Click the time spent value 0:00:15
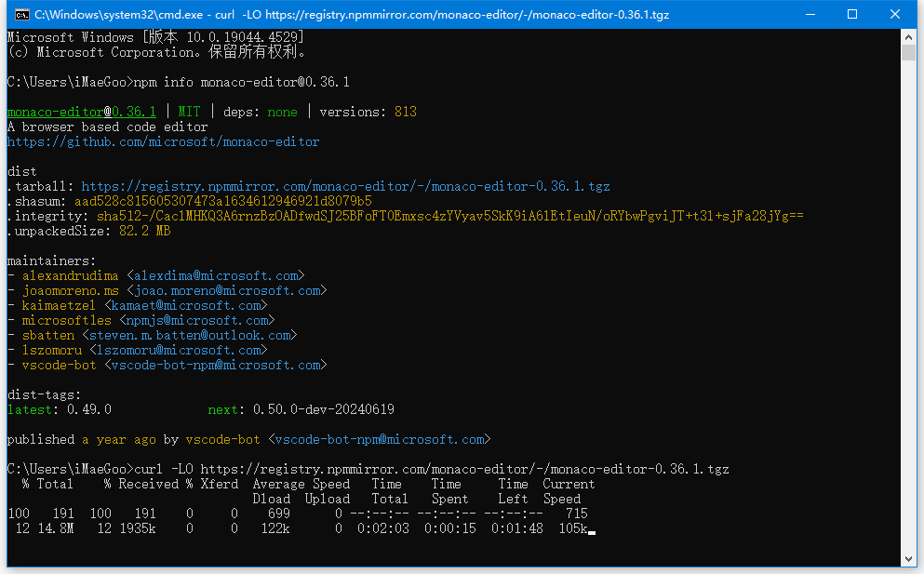 [x=450, y=528]
